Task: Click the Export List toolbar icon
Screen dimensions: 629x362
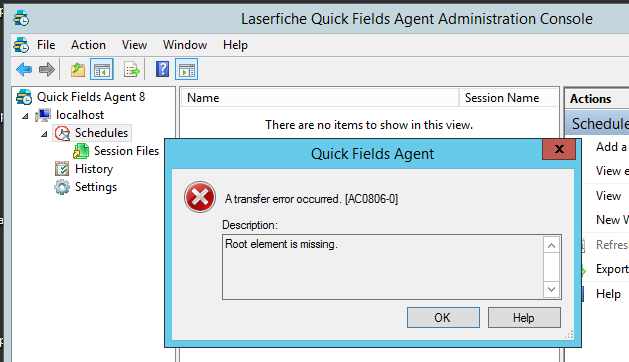Action: [132, 69]
